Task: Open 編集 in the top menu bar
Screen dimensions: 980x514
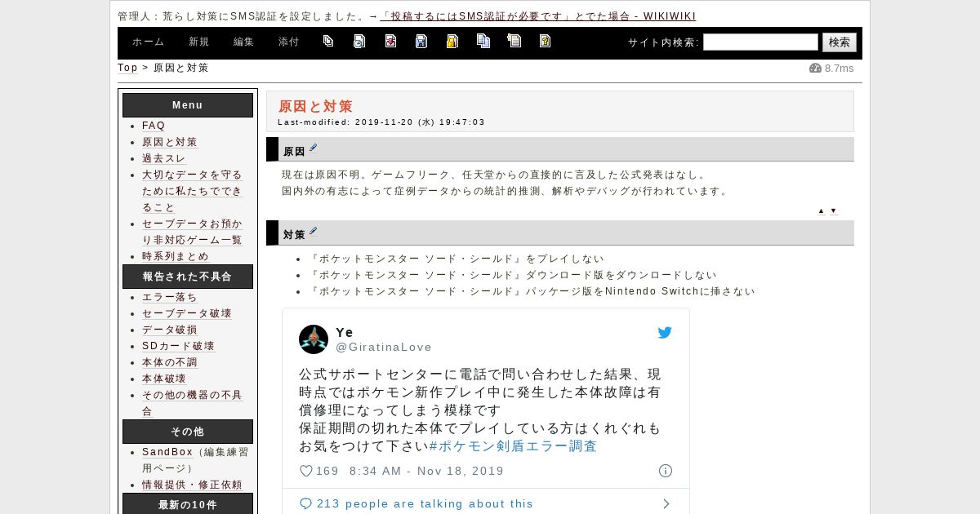Action: [243, 42]
